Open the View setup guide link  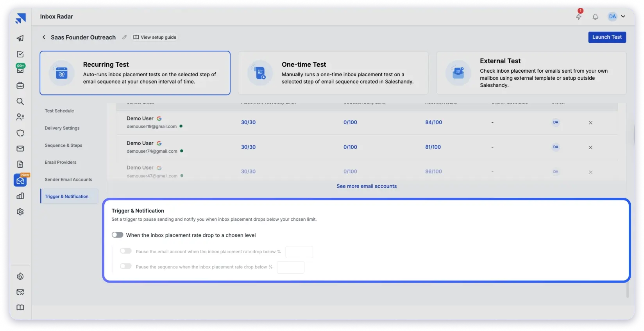point(155,38)
